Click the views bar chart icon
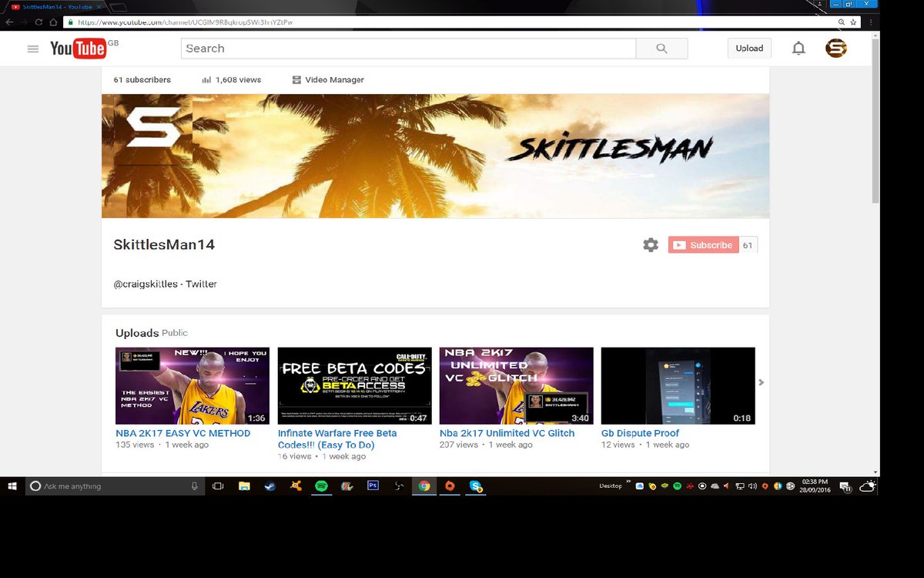Screen dimensions: 924x578 click(206, 80)
